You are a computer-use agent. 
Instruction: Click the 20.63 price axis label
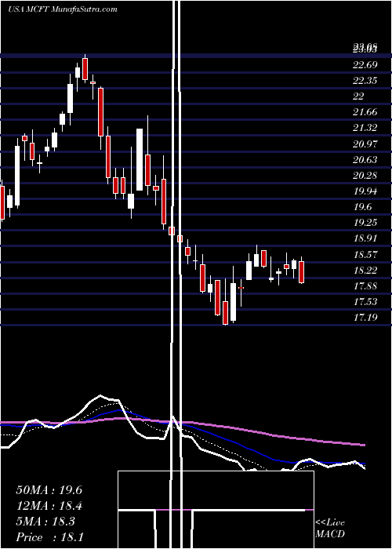[x=365, y=160]
